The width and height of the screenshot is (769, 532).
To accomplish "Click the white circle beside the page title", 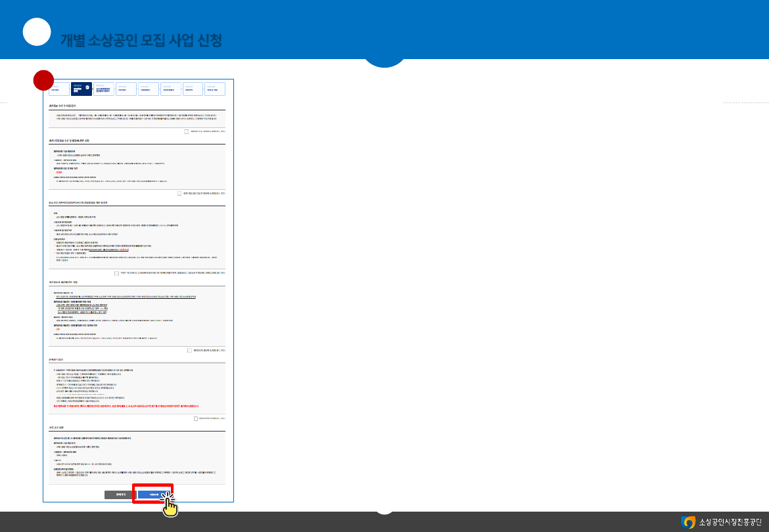I will tap(37, 32).
